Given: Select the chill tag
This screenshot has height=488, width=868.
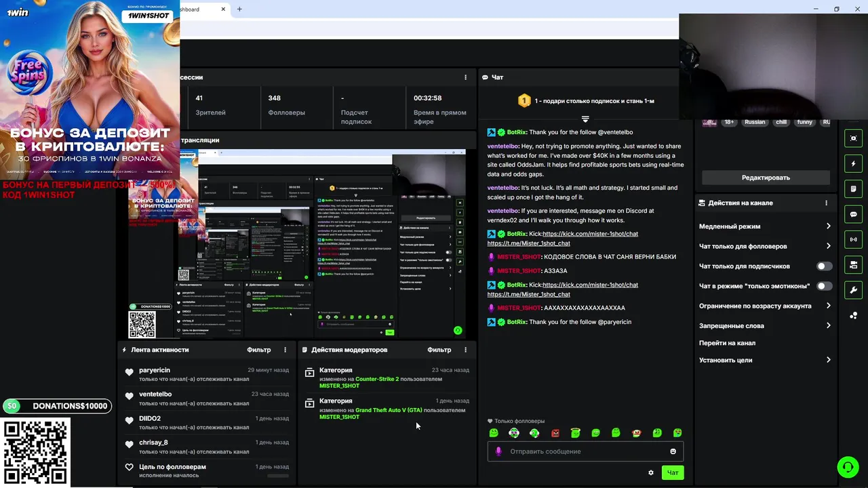Looking at the screenshot, I should coord(781,123).
